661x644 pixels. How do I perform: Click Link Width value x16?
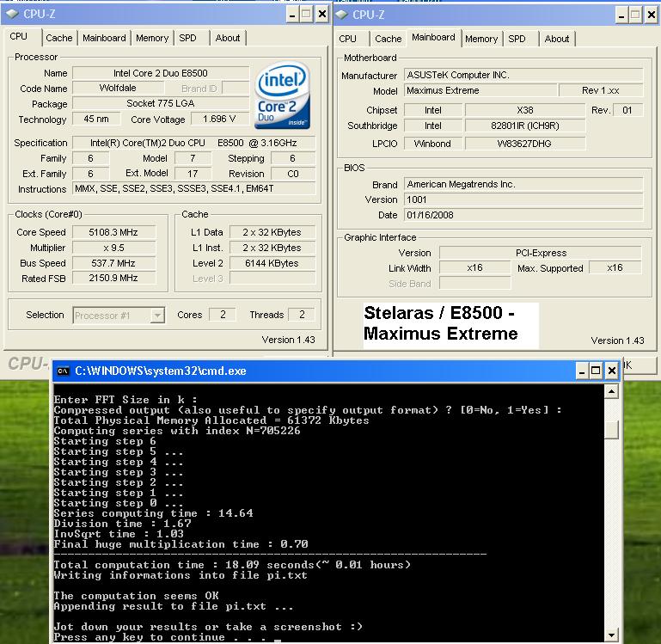click(x=474, y=267)
